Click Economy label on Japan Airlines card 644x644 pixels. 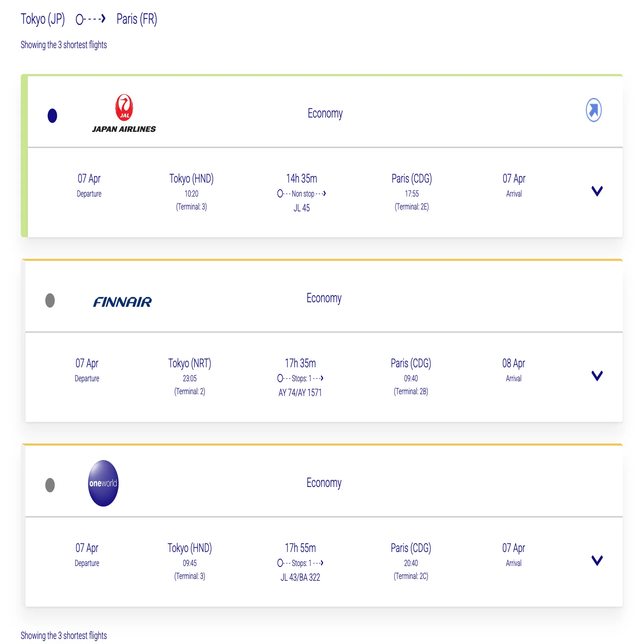[325, 114]
